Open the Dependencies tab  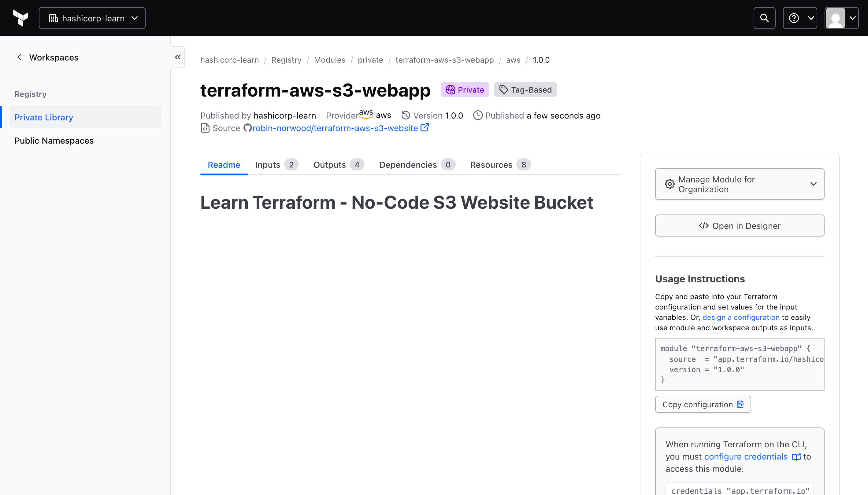[407, 165]
